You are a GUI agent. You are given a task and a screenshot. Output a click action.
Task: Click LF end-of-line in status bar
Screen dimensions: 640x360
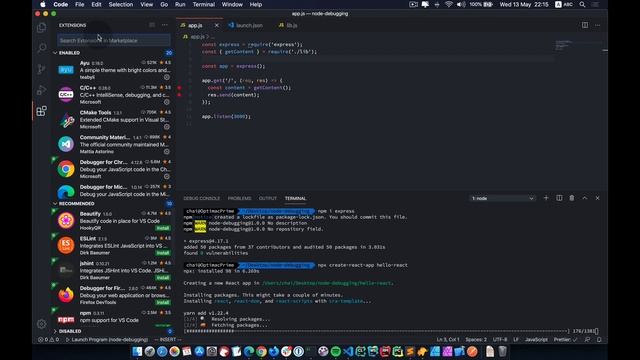point(516,340)
